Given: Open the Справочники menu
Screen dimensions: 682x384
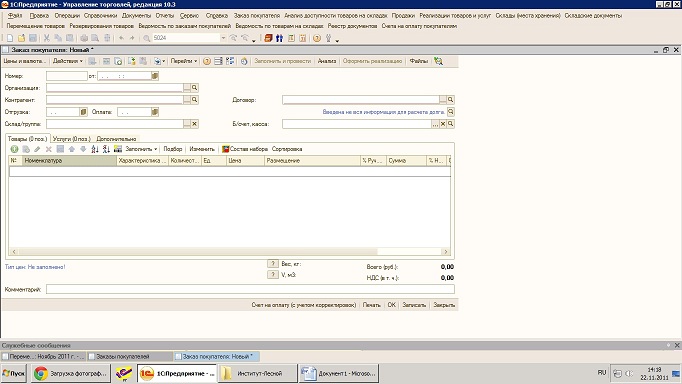Looking at the screenshot, I should click(x=100, y=16).
